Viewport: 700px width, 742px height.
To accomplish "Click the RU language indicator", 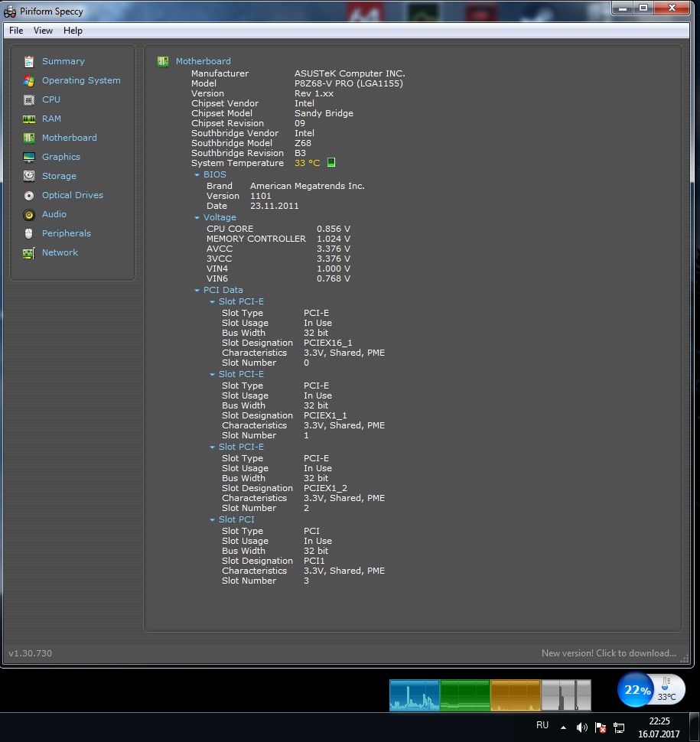I will (x=542, y=725).
